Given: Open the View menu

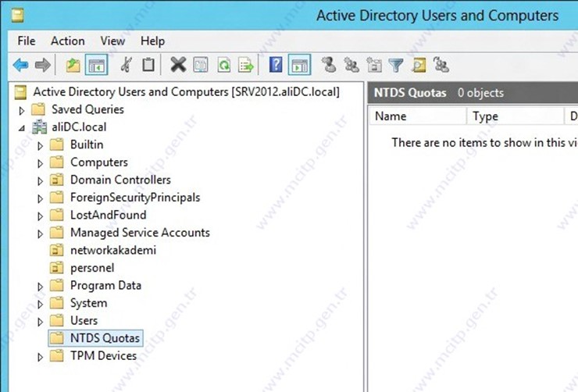Looking at the screenshot, I should point(112,41).
